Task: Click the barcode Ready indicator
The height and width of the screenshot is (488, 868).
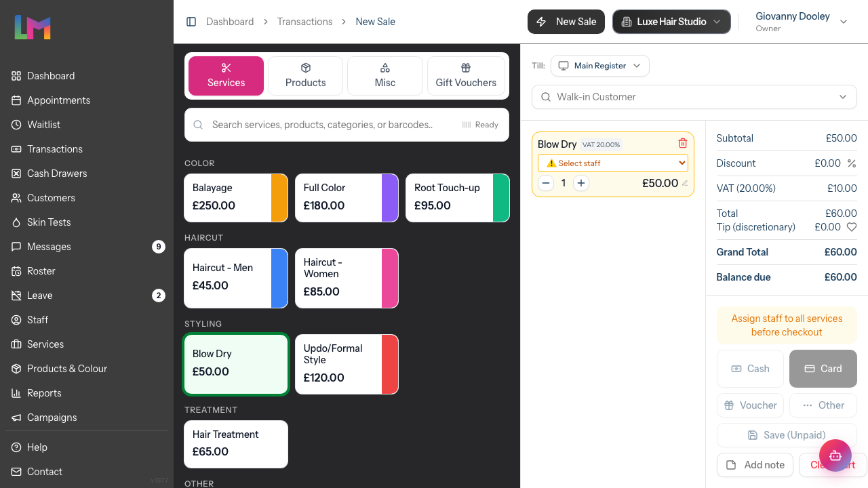Action: click(x=480, y=125)
